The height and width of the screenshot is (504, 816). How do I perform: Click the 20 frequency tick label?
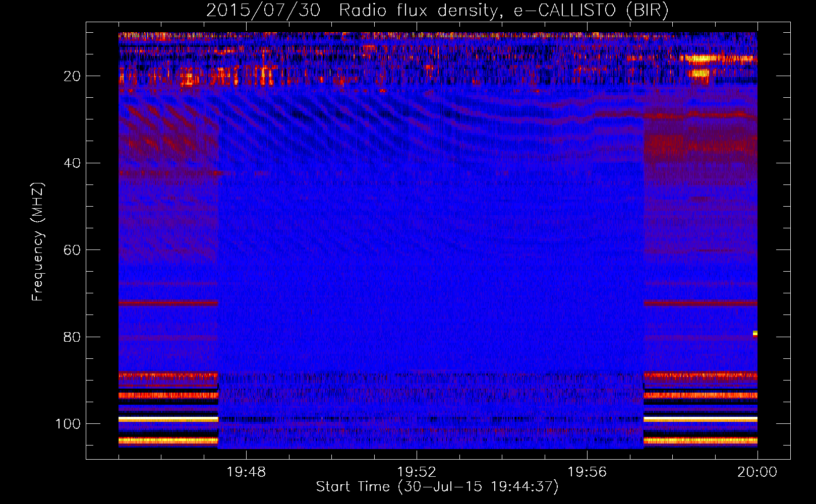[72, 76]
